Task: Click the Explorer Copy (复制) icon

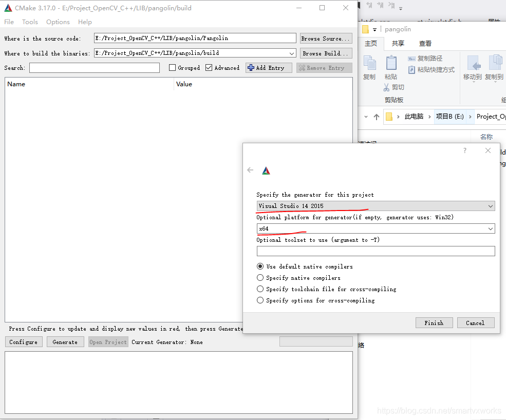Action: pos(369,63)
